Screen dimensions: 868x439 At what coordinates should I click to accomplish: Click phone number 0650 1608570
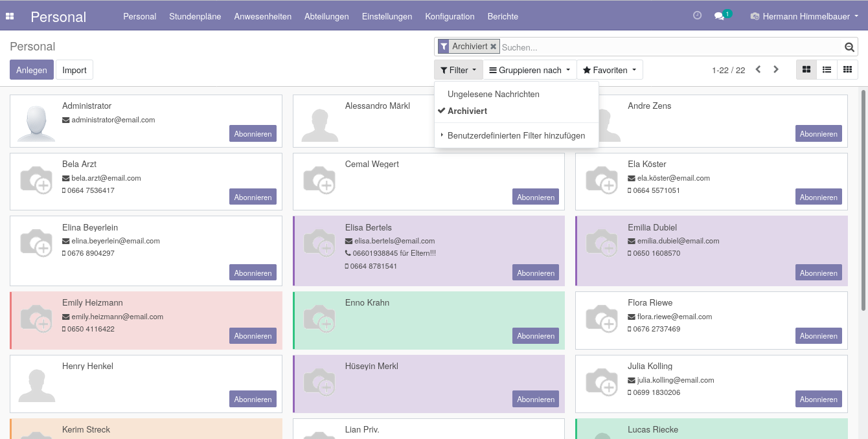(x=656, y=253)
